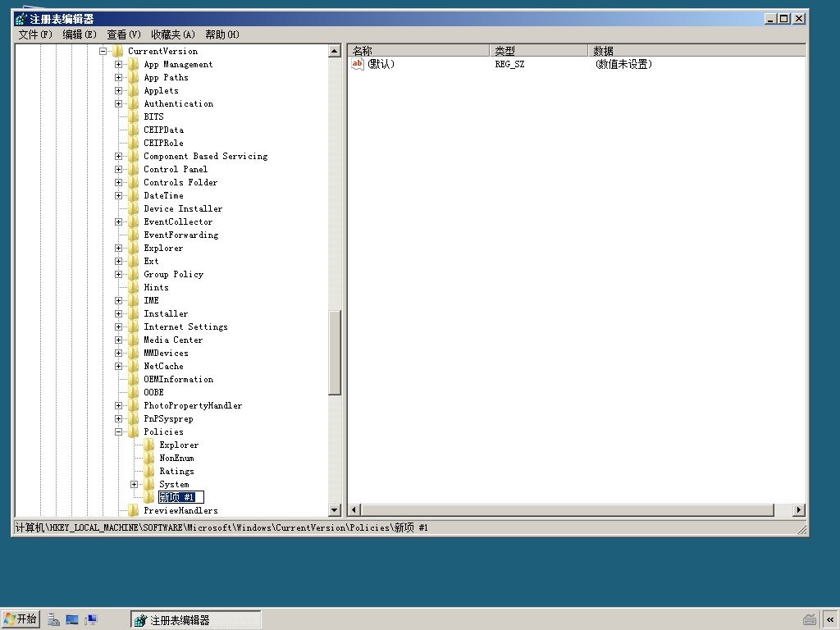
Task: Click the REG_SZ type cell
Action: [509, 64]
